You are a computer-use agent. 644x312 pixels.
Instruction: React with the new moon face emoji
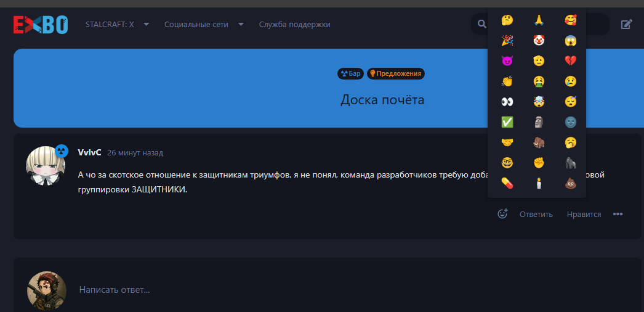[x=571, y=122]
